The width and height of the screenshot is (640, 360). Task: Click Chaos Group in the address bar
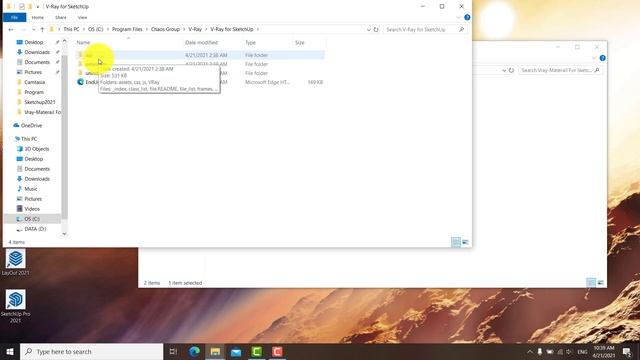[165, 29]
